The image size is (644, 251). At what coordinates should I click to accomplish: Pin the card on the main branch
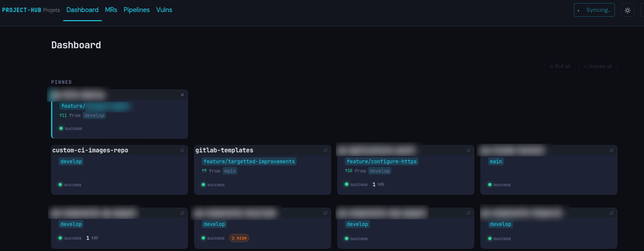click(x=612, y=151)
